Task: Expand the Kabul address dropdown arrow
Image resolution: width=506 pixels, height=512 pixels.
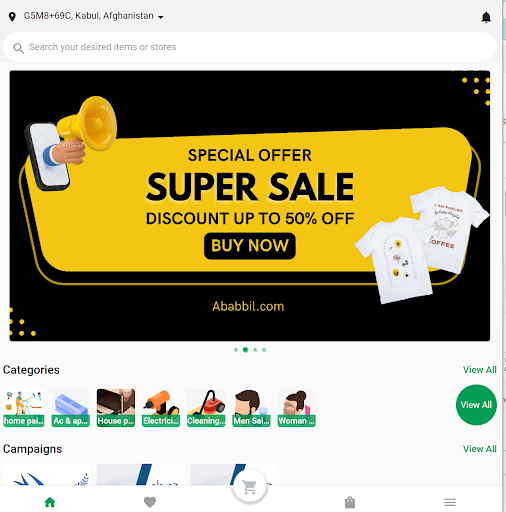Action: pos(161,17)
